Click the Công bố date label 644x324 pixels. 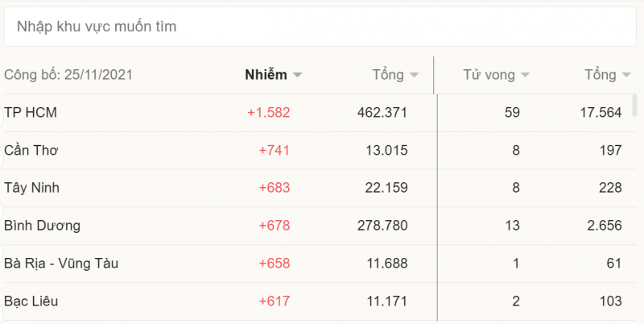(68, 75)
